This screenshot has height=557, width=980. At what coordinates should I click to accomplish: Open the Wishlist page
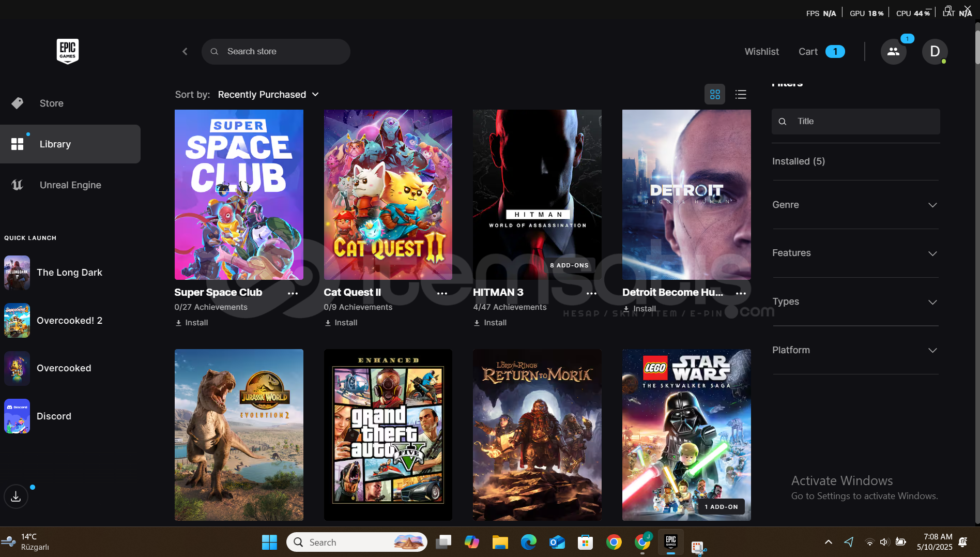click(761, 51)
